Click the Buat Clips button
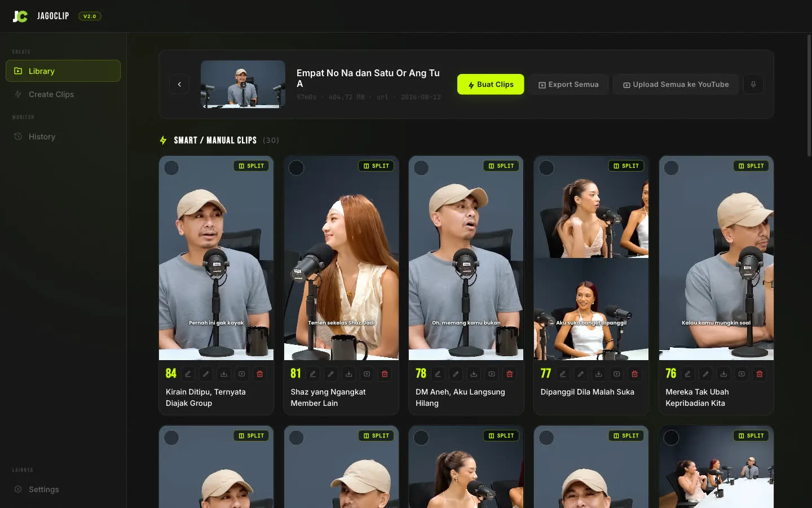 (491, 84)
